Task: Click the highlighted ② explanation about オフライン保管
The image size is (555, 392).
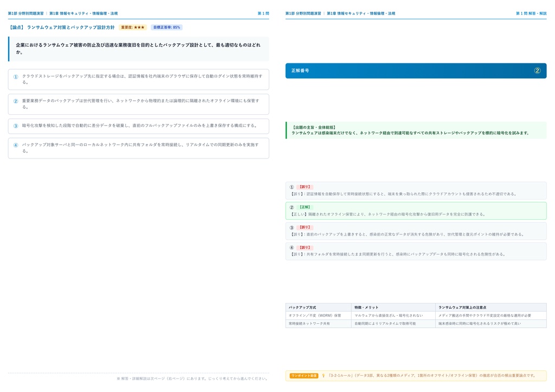Action: 416,211
